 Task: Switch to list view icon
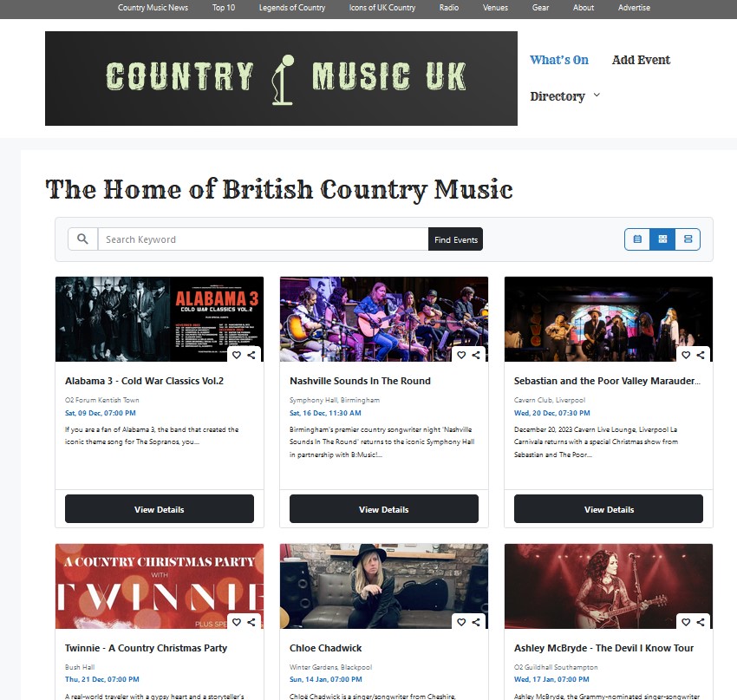[x=688, y=239]
